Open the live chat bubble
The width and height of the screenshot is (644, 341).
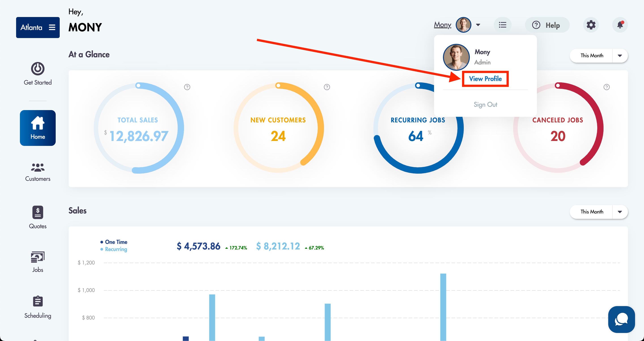[621, 319]
